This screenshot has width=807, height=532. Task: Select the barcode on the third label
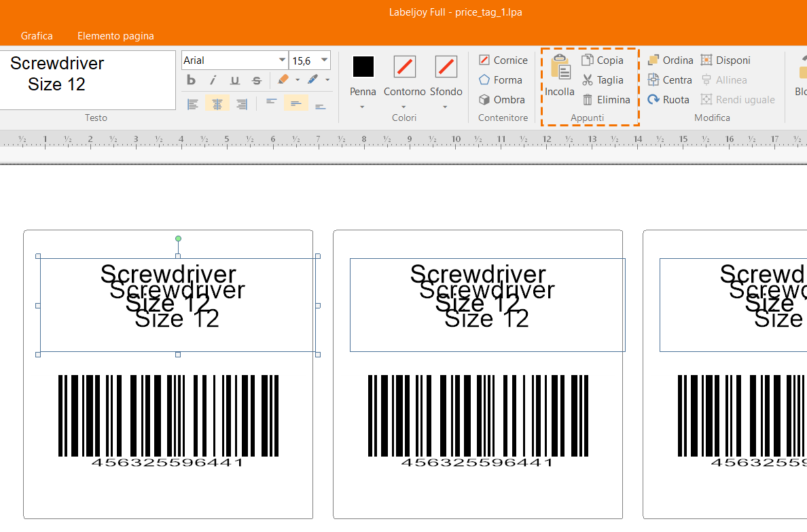[742, 421]
